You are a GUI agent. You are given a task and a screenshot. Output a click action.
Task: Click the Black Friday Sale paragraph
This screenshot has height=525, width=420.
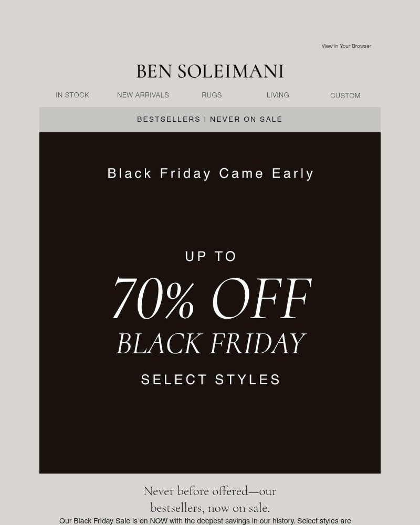[206, 521]
